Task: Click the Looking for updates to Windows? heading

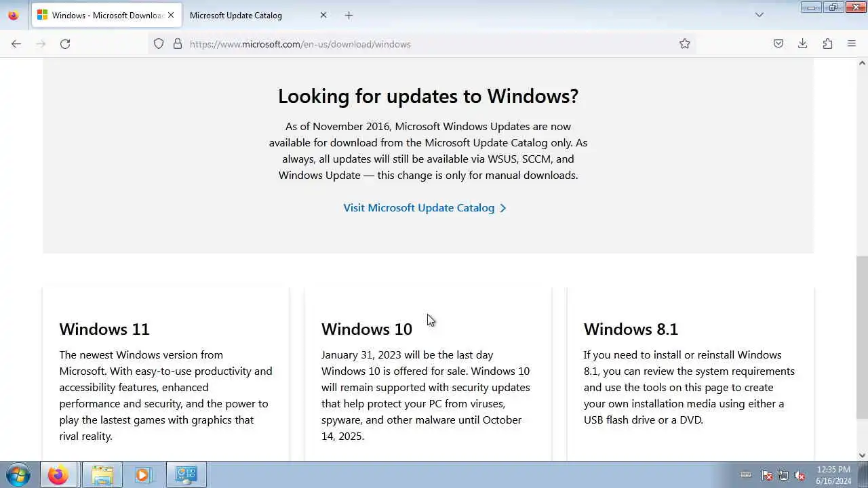Action: (428, 96)
